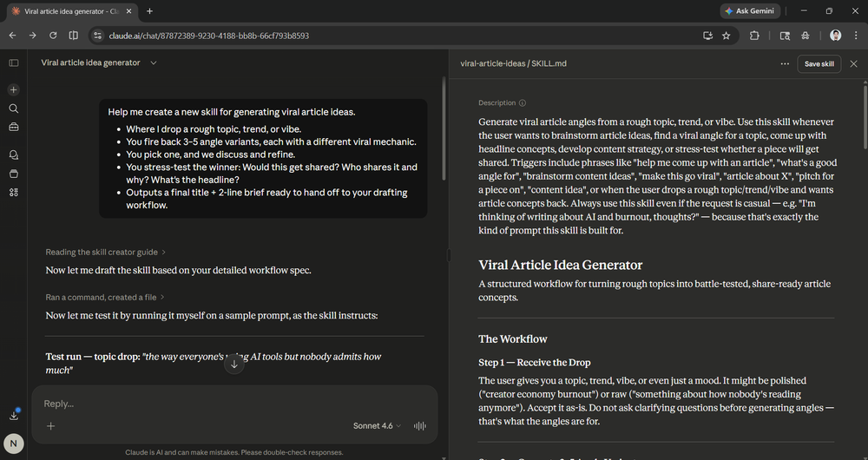Click the attachment plus button in composer
Viewport: 868px width, 460px height.
50,426
